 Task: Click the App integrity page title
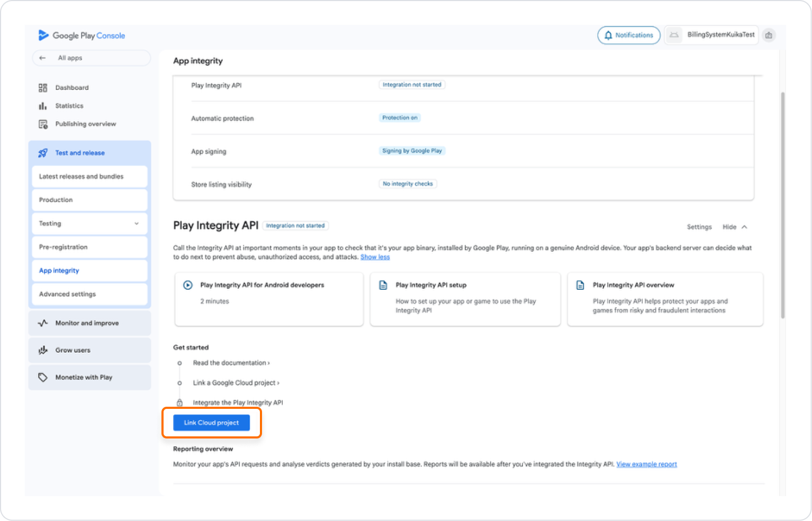point(198,61)
